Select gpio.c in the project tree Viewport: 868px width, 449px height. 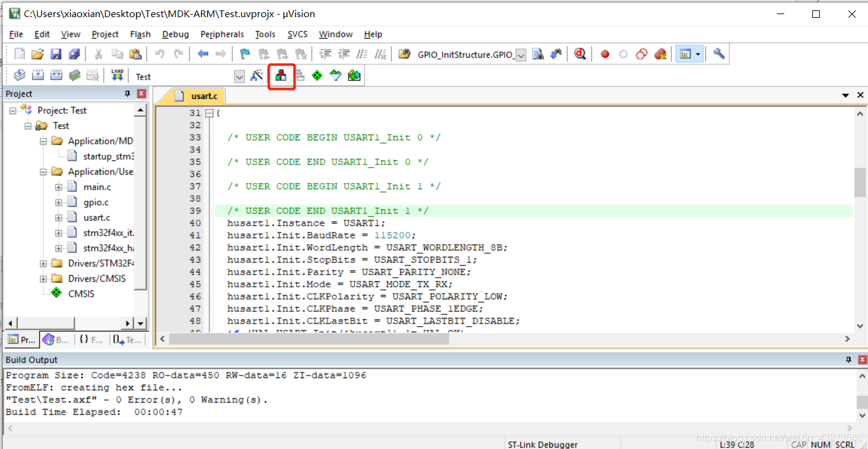tap(97, 202)
